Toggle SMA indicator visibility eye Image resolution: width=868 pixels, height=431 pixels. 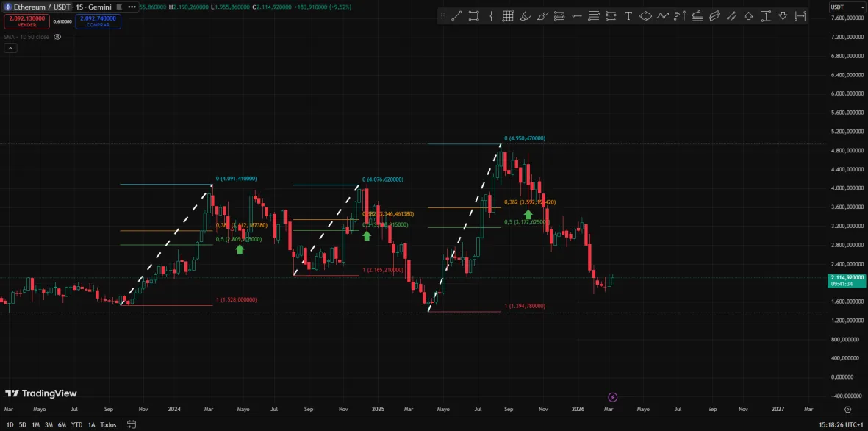57,37
